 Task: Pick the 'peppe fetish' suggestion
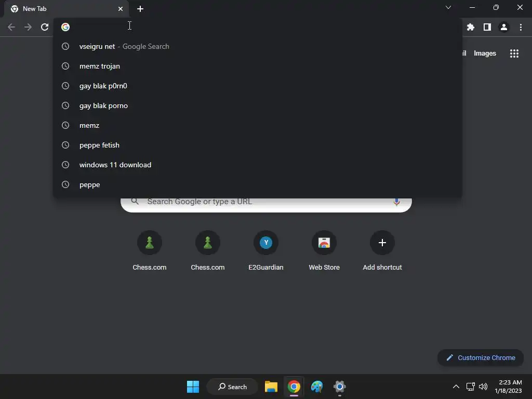[x=258, y=145]
